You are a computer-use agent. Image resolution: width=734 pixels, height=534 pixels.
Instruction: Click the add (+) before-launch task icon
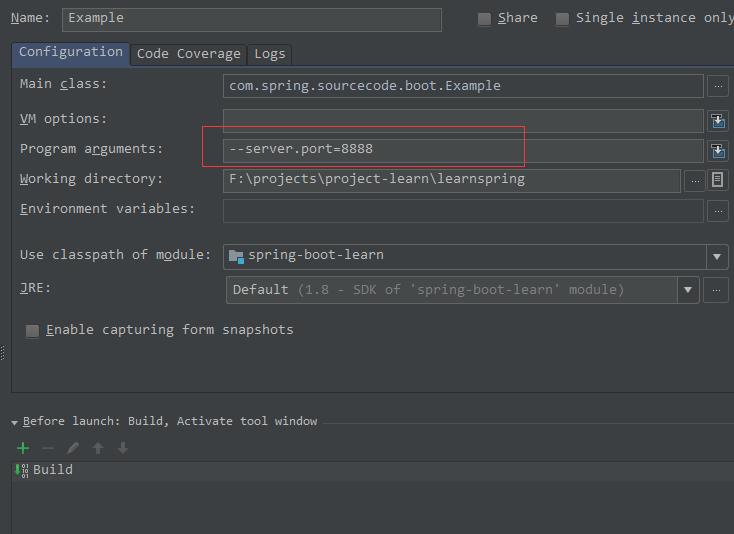click(23, 448)
